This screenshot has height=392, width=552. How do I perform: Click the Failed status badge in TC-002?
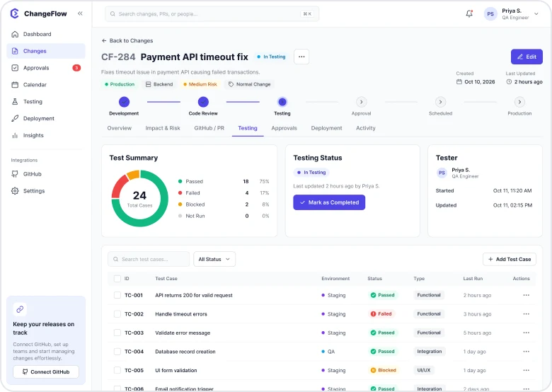(381, 314)
